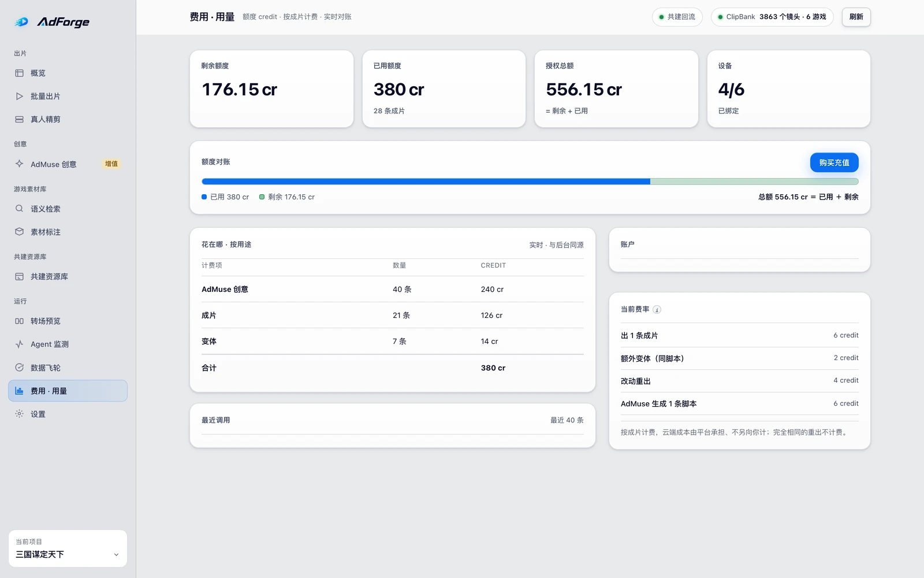Click the 556.15 cr authorized total value
The image size is (924, 578).
tap(584, 90)
